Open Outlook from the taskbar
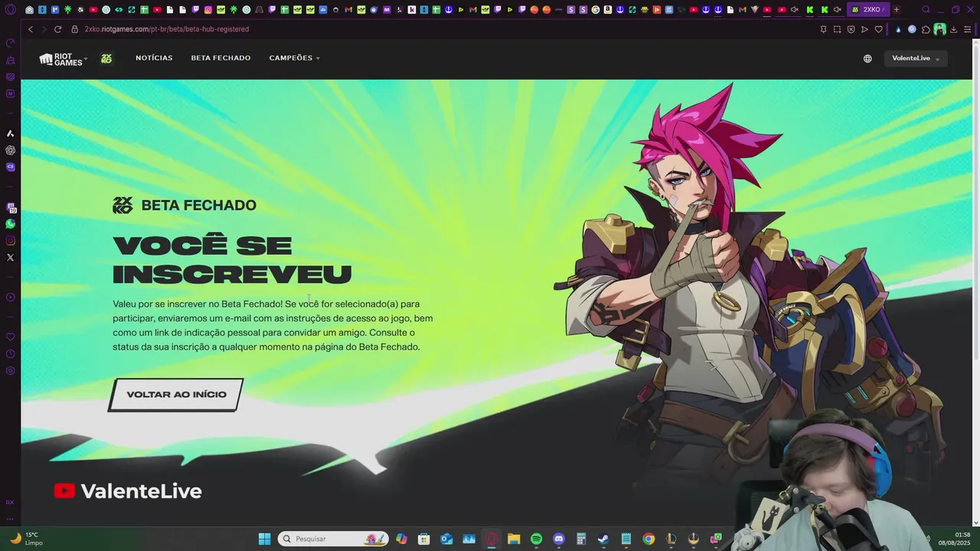The height and width of the screenshot is (551, 980). coord(446,539)
